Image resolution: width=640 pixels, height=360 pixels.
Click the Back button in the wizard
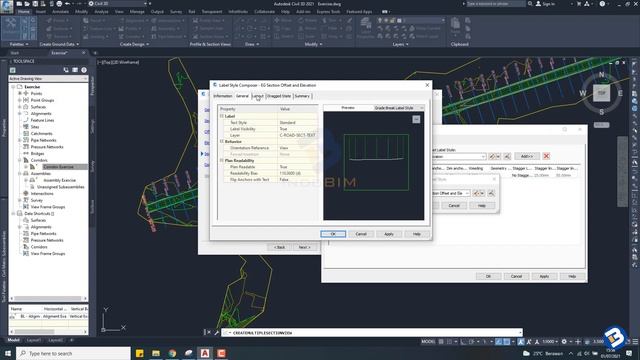(279, 247)
